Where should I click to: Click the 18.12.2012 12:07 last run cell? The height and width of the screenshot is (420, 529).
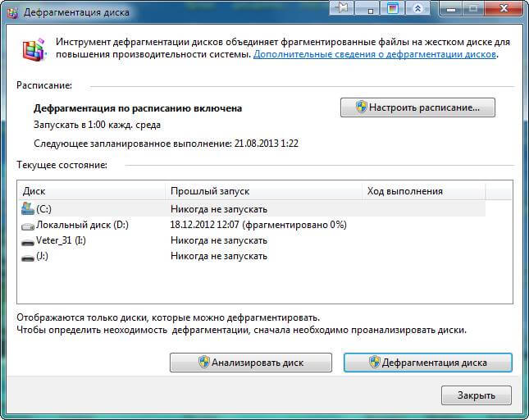coord(258,225)
